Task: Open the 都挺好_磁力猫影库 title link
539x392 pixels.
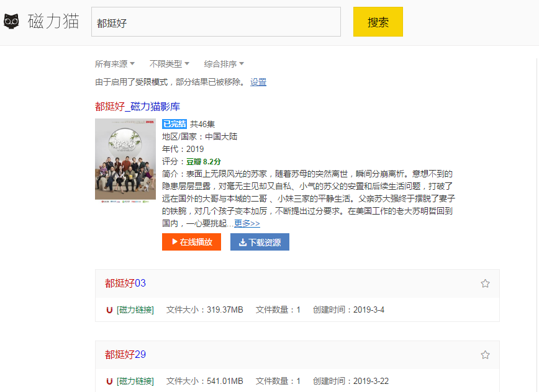Action: point(137,107)
